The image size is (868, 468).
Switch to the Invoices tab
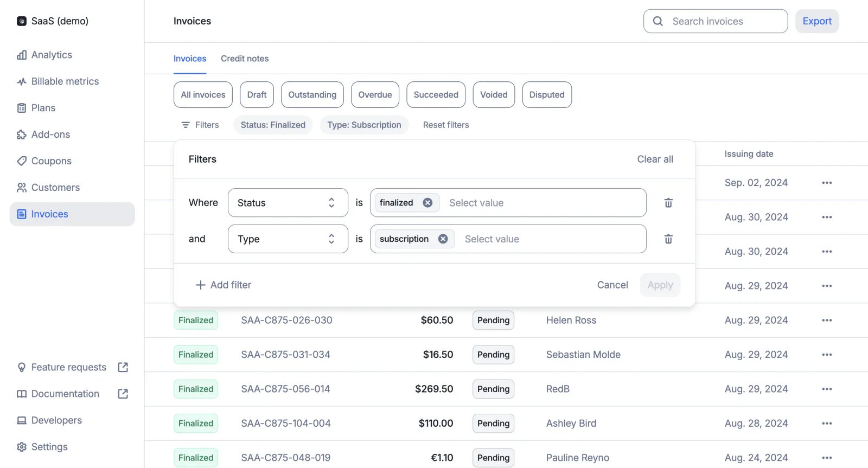click(x=190, y=59)
